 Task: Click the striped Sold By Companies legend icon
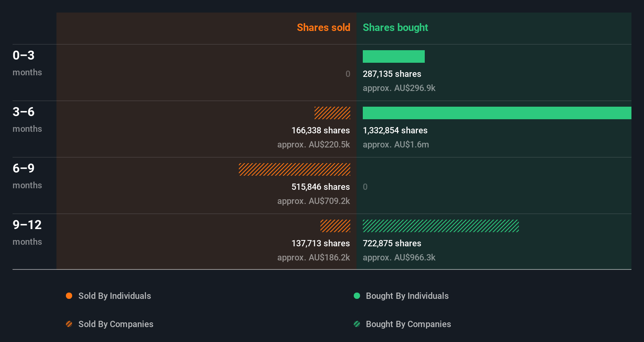coord(69,324)
